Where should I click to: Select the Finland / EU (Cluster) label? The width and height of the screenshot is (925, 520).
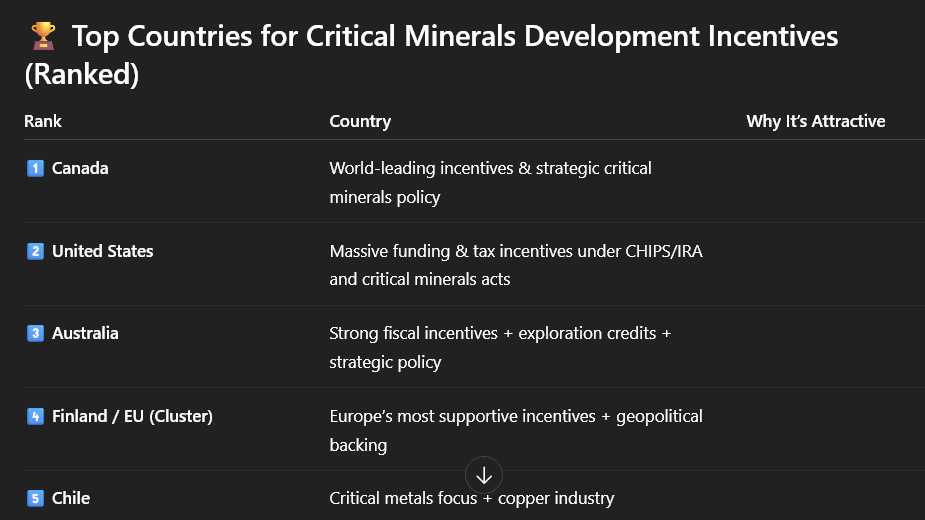132,416
